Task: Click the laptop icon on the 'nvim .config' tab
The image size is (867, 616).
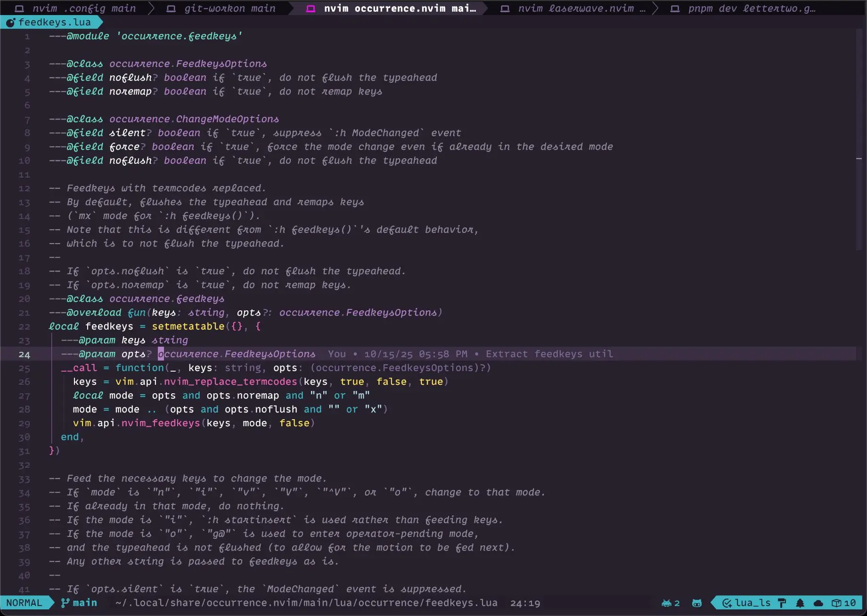Action: [19, 8]
